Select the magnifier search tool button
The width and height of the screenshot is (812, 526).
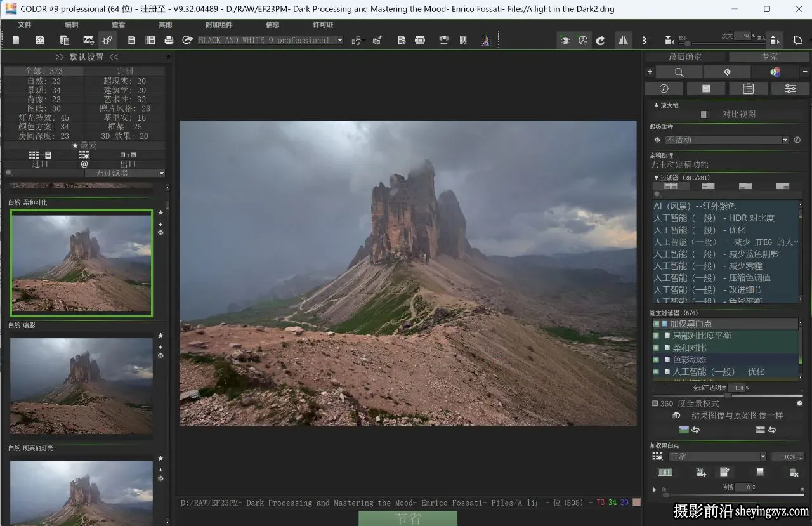[x=679, y=72]
